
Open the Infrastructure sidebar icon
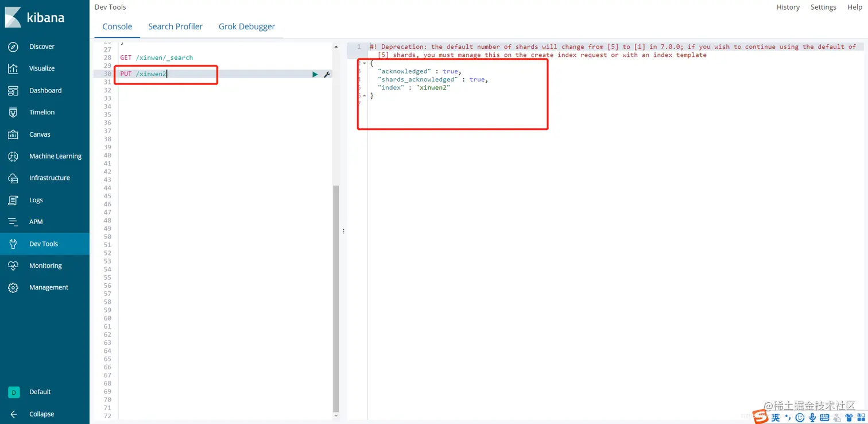13,178
